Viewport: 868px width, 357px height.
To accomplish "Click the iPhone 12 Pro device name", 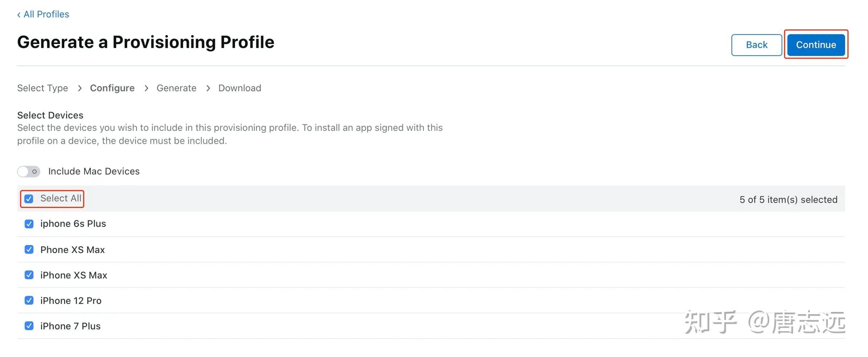I will [x=71, y=301].
